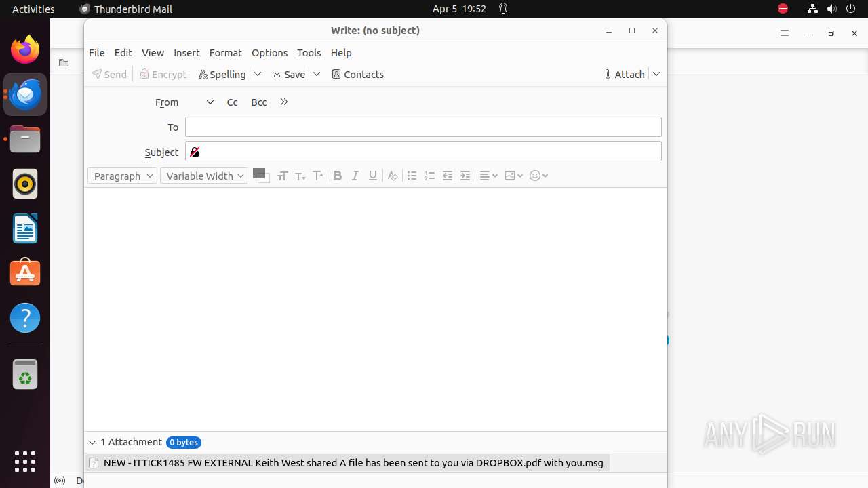Click the folder icon in main window

pyautogui.click(x=64, y=63)
